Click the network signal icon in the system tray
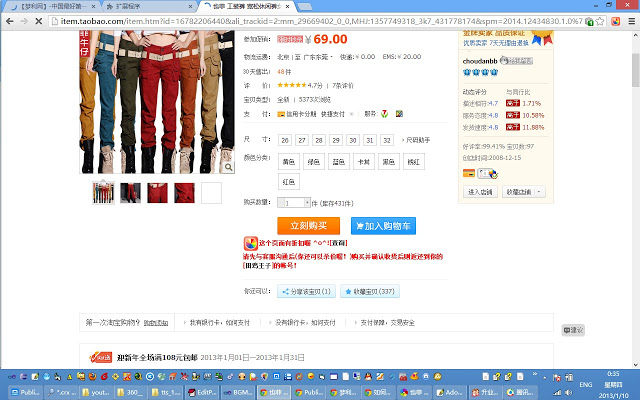Screen dimensions: 640x400 (x=557, y=392)
